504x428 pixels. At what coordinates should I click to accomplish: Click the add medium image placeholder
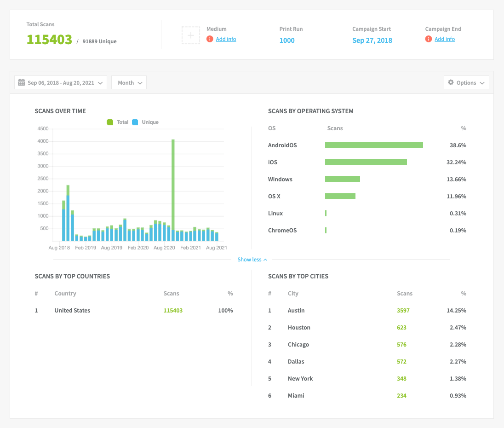(x=190, y=35)
